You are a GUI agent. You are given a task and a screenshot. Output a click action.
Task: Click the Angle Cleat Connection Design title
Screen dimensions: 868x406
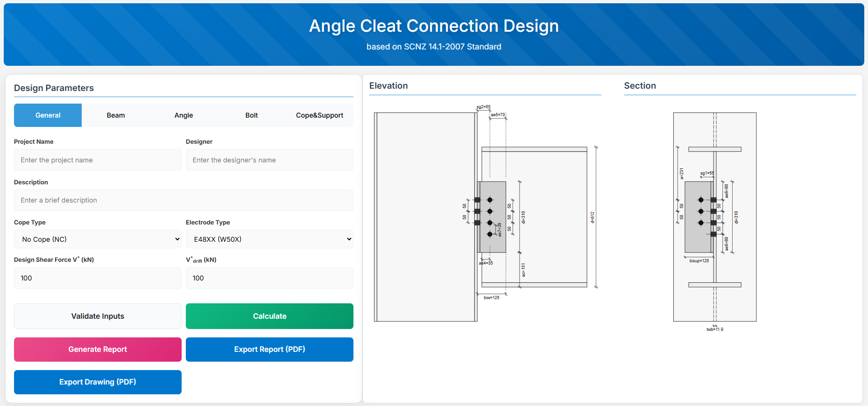point(434,26)
